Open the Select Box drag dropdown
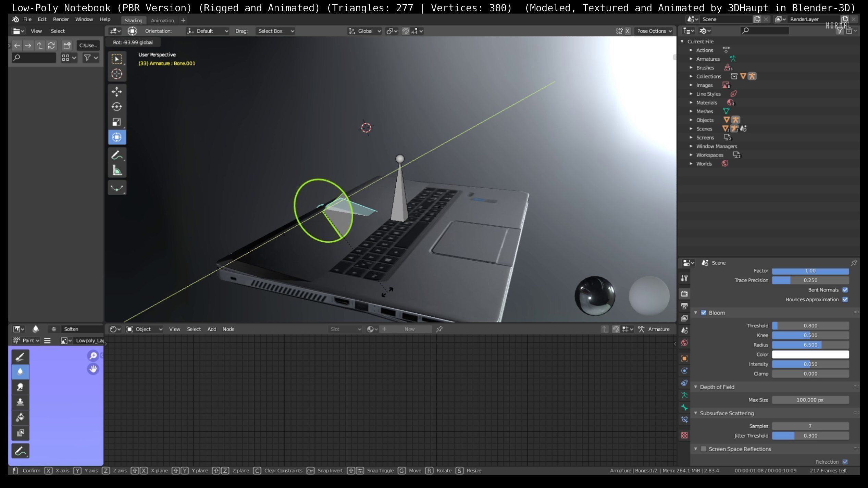868x488 pixels. [x=276, y=31]
